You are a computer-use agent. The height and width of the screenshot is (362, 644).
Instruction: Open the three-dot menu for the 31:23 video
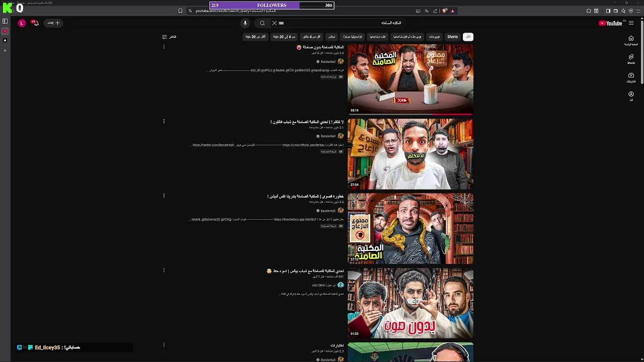point(164,270)
